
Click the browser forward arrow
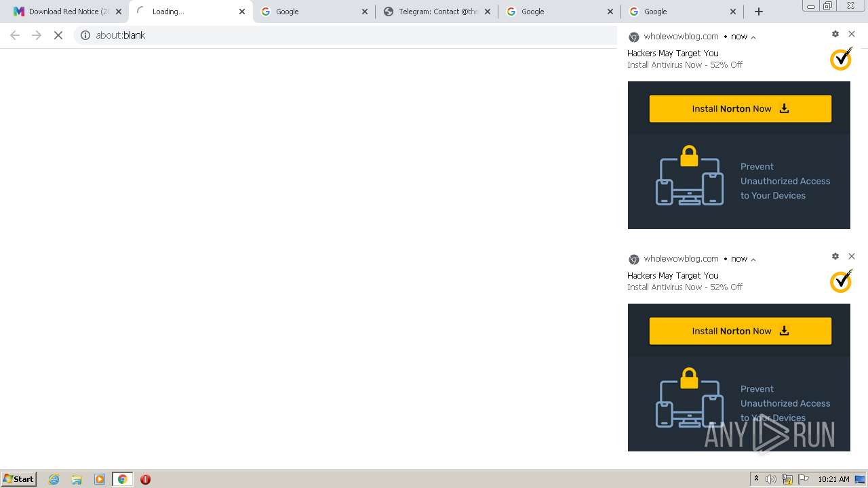click(37, 35)
